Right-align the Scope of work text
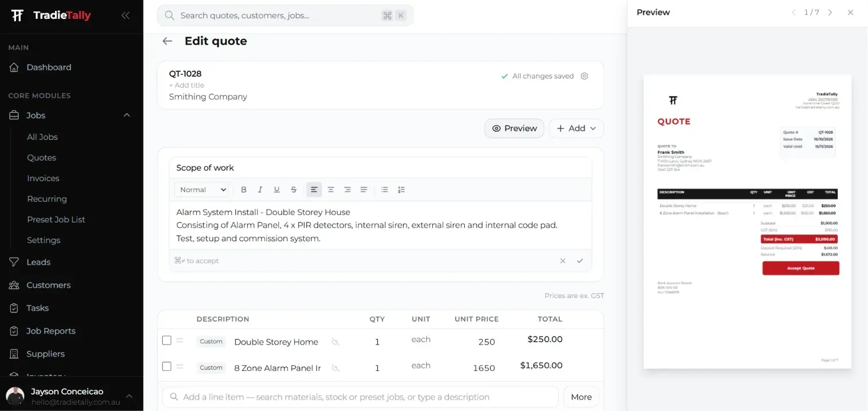Image resolution: width=868 pixels, height=411 pixels. (348, 190)
